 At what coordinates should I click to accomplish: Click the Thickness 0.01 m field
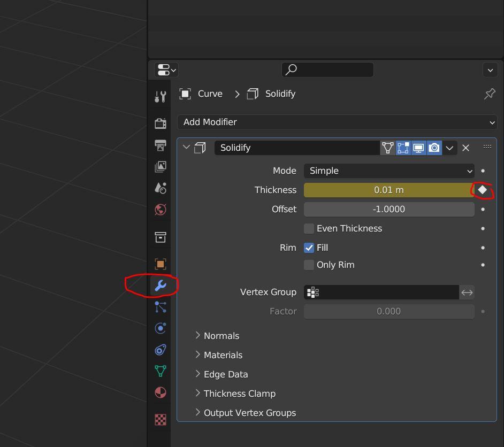pos(389,190)
